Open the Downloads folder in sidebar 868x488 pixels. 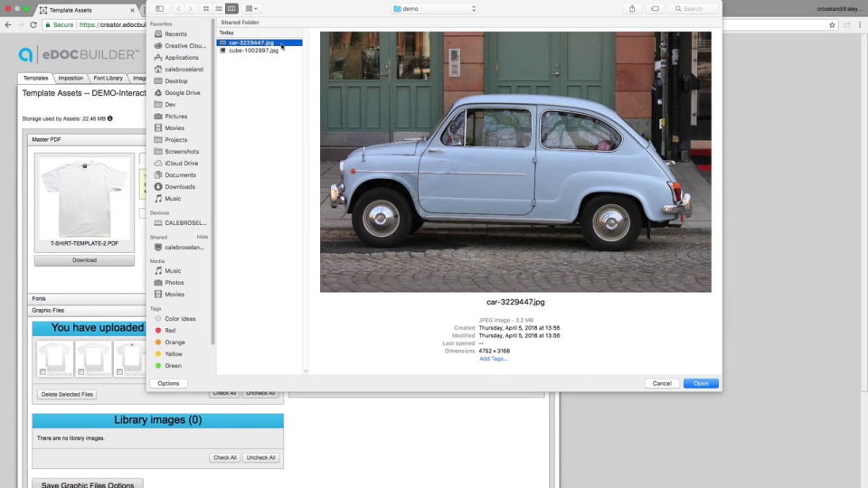point(179,187)
